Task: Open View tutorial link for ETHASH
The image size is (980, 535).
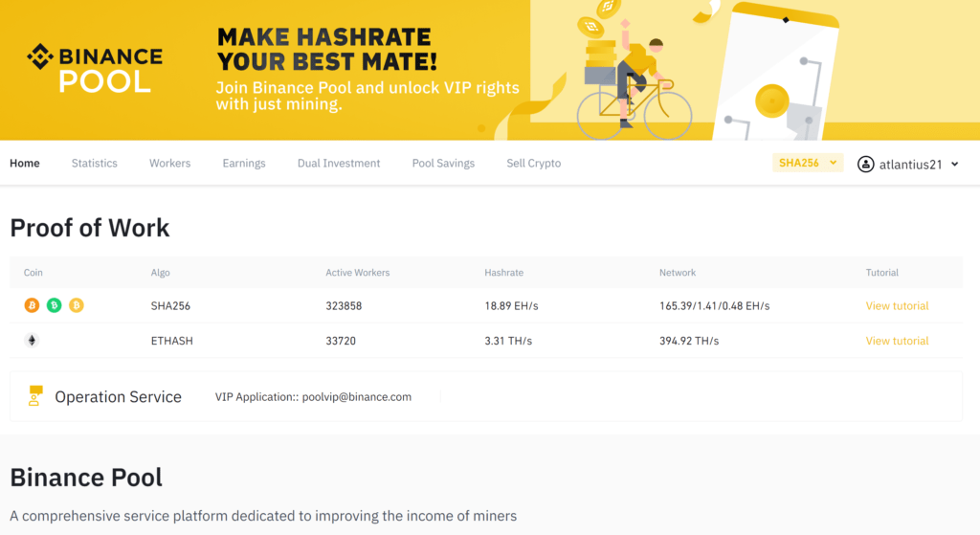Action: pyautogui.click(x=897, y=341)
